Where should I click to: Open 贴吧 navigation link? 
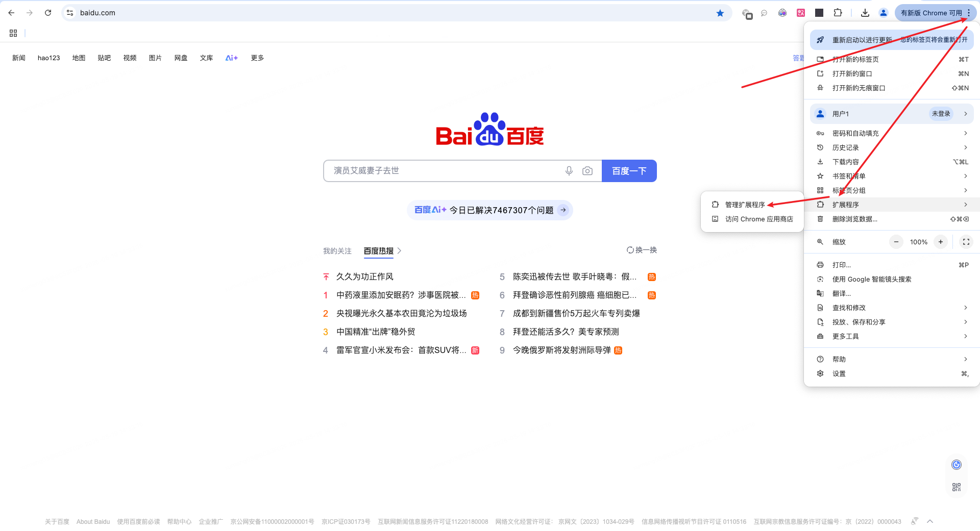[x=104, y=58]
